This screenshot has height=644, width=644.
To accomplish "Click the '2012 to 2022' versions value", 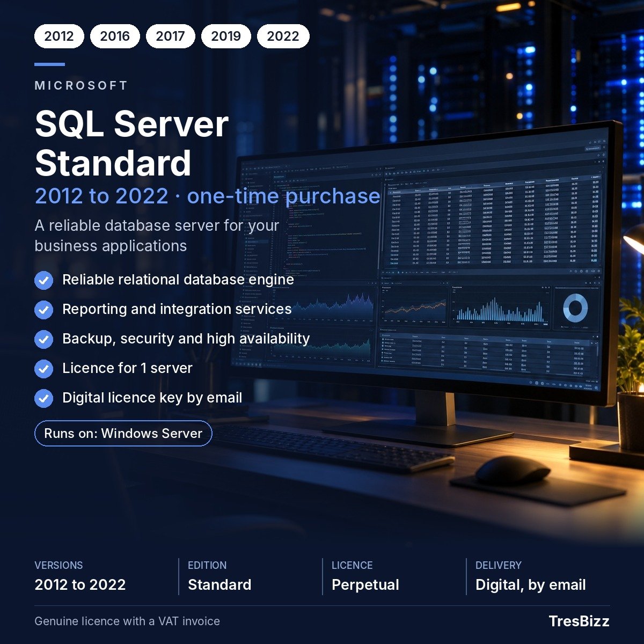I will pyautogui.click(x=80, y=584).
